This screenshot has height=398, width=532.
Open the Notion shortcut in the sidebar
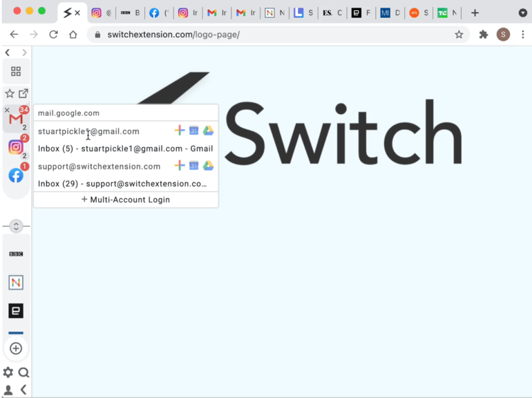click(x=16, y=283)
